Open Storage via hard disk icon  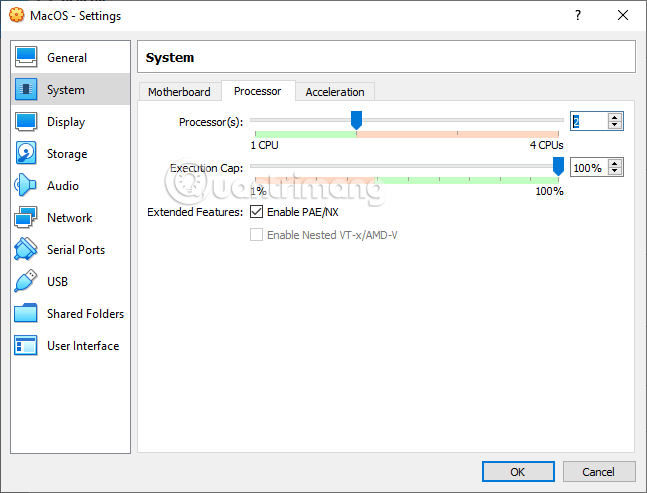click(26, 153)
